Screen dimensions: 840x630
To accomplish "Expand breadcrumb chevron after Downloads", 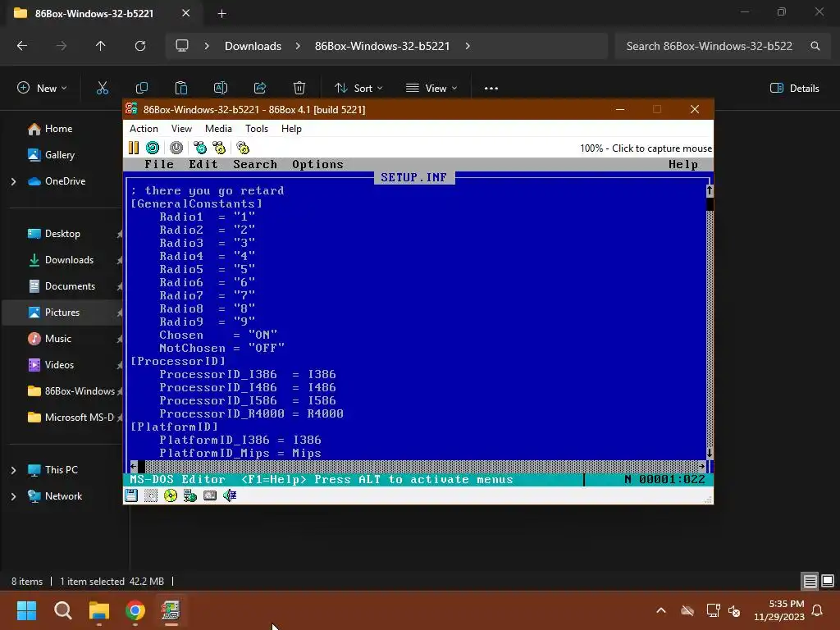I will (x=298, y=46).
